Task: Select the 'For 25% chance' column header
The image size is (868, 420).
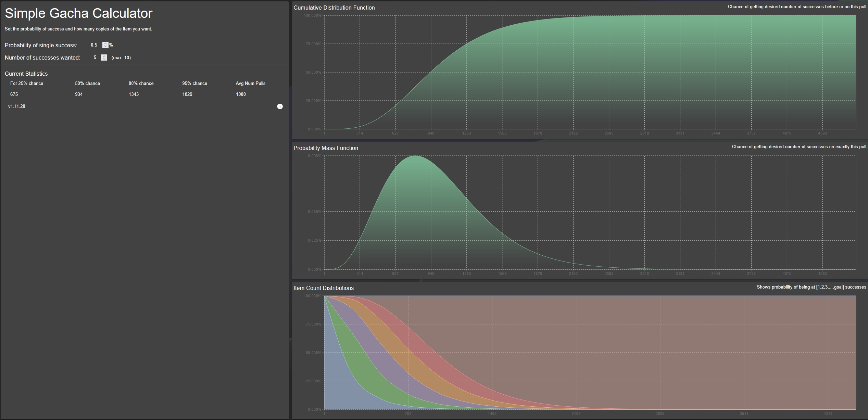Action: point(27,83)
